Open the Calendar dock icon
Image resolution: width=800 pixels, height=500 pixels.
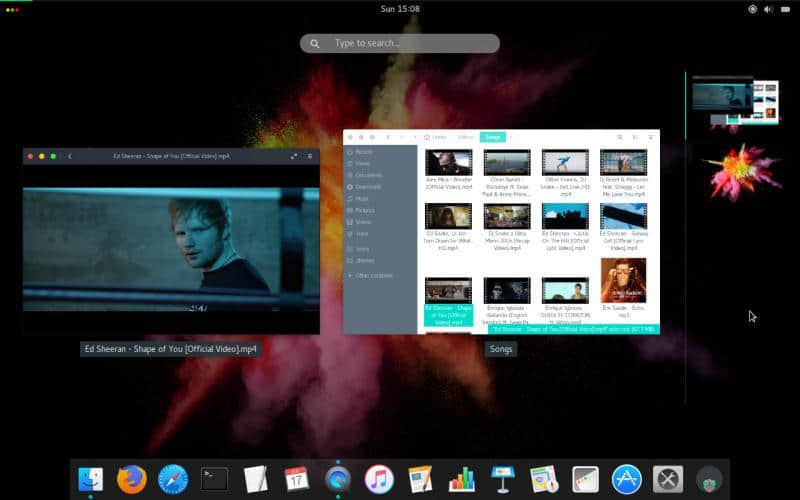(296, 479)
